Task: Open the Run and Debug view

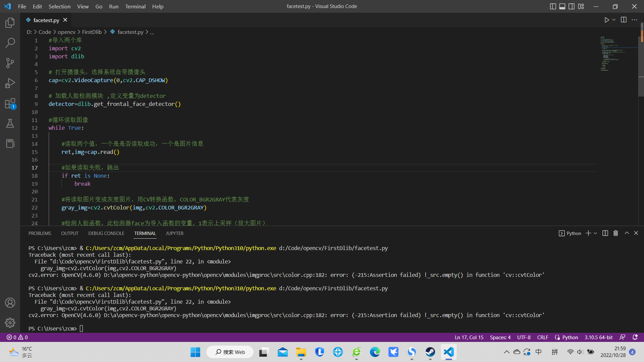Action: click(x=10, y=83)
